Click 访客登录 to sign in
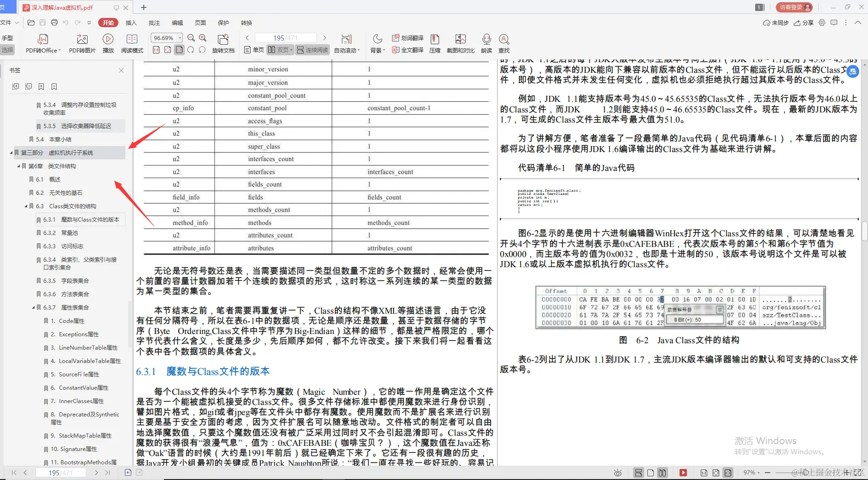The height and width of the screenshot is (480, 868). pyautogui.click(x=794, y=7)
